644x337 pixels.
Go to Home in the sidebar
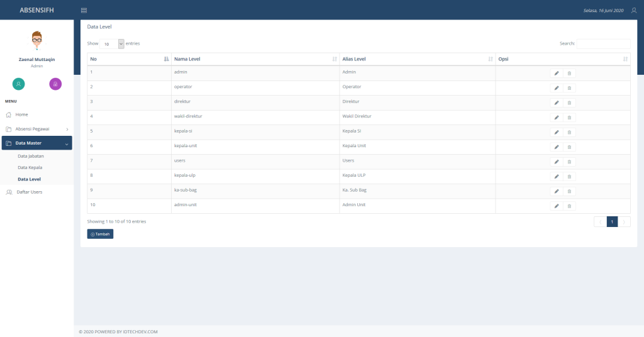36,114
